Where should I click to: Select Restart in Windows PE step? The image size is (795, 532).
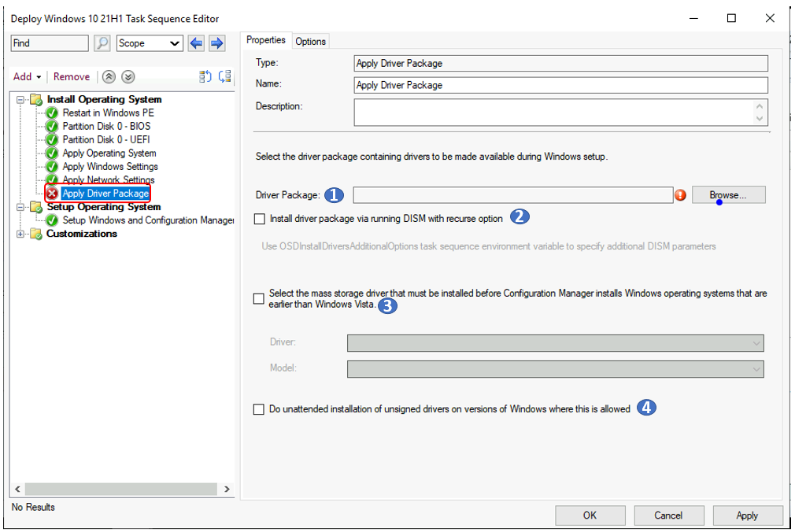pyautogui.click(x=109, y=113)
